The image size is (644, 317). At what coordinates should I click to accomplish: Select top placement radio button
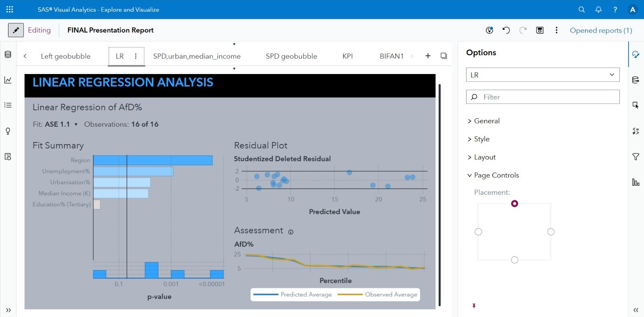[514, 204]
